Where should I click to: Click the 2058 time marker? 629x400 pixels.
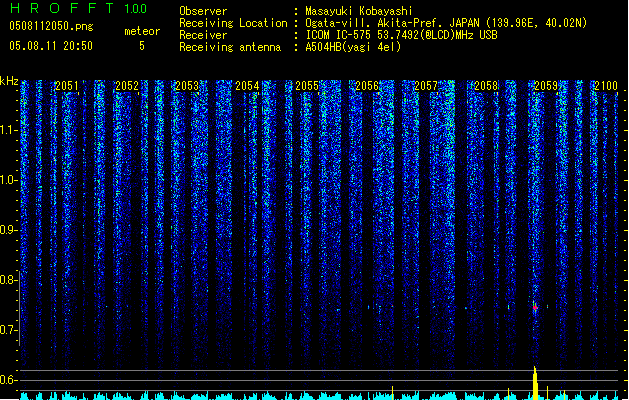486,85
